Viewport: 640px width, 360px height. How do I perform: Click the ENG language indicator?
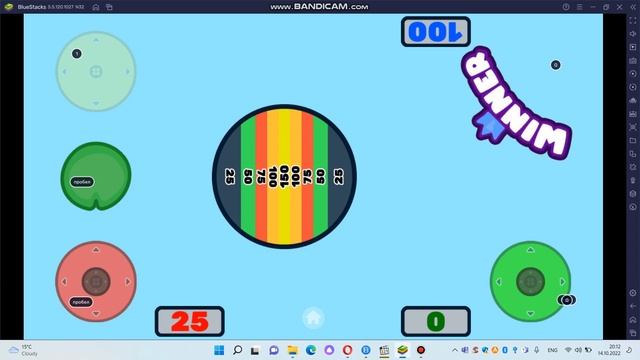tap(553, 350)
